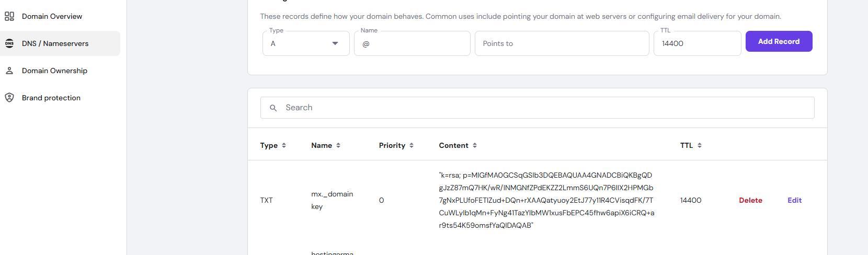Open Brand protection page
The image size is (868, 255).
click(51, 98)
